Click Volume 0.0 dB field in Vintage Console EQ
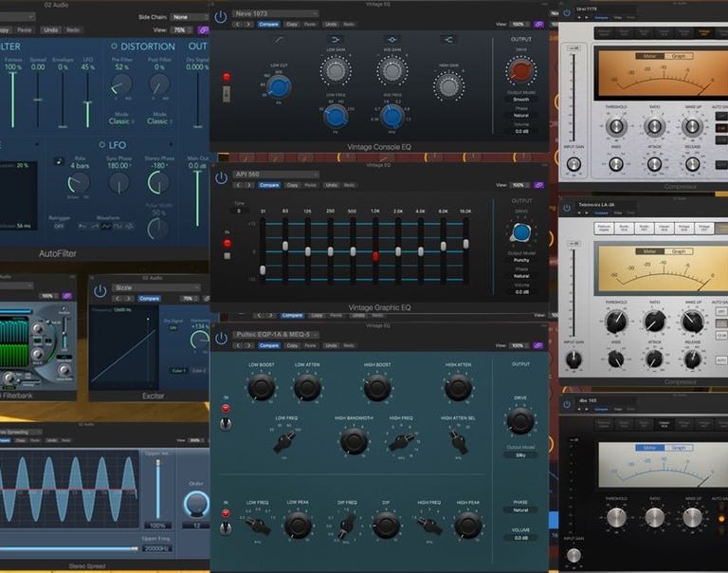This screenshot has width=728, height=573. click(x=521, y=132)
